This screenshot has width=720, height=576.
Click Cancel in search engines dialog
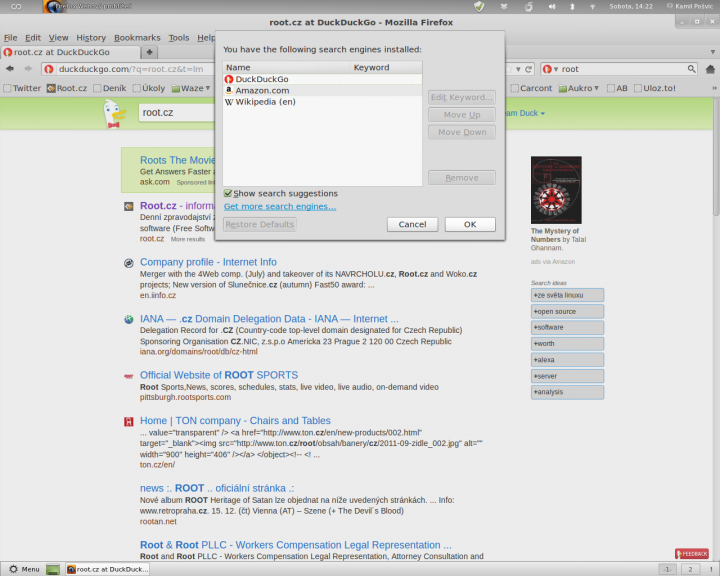tap(412, 225)
